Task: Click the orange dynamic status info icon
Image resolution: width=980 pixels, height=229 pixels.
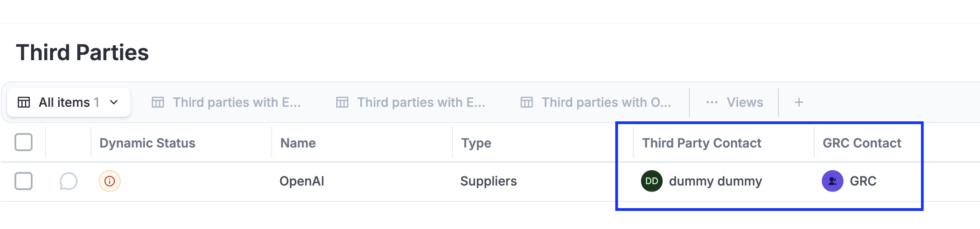Action: [109, 181]
